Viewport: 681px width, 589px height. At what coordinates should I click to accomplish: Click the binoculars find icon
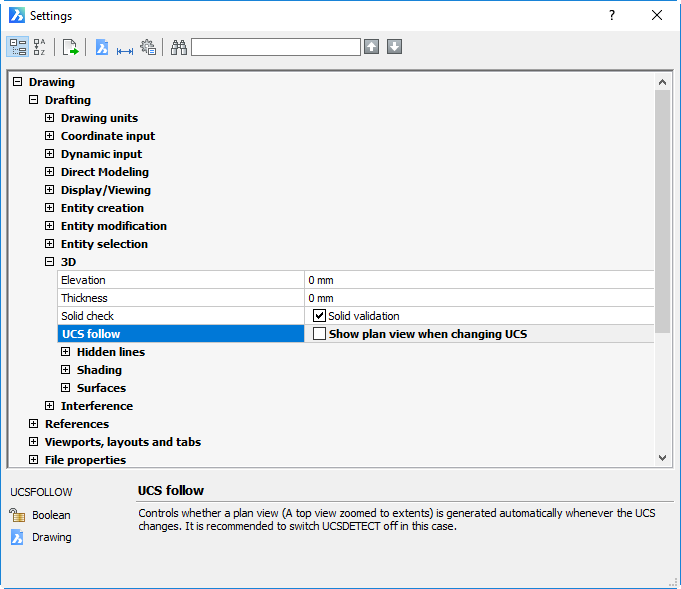179,47
